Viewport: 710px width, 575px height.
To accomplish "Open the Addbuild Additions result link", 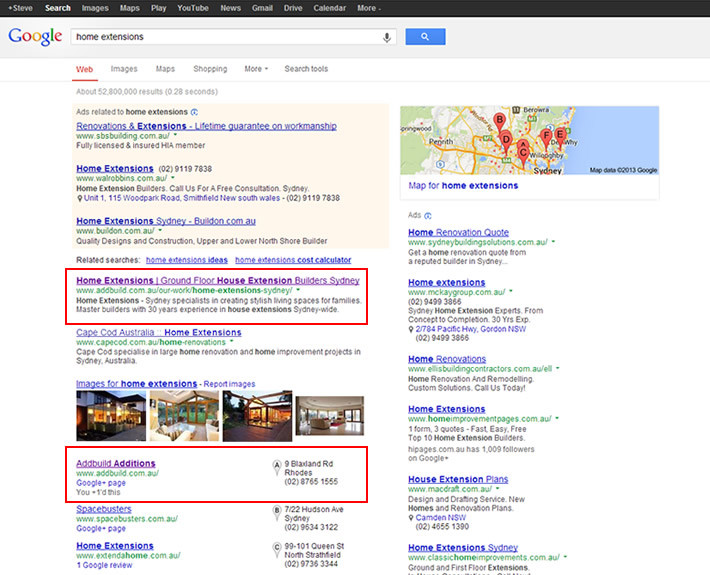I will click(x=116, y=463).
